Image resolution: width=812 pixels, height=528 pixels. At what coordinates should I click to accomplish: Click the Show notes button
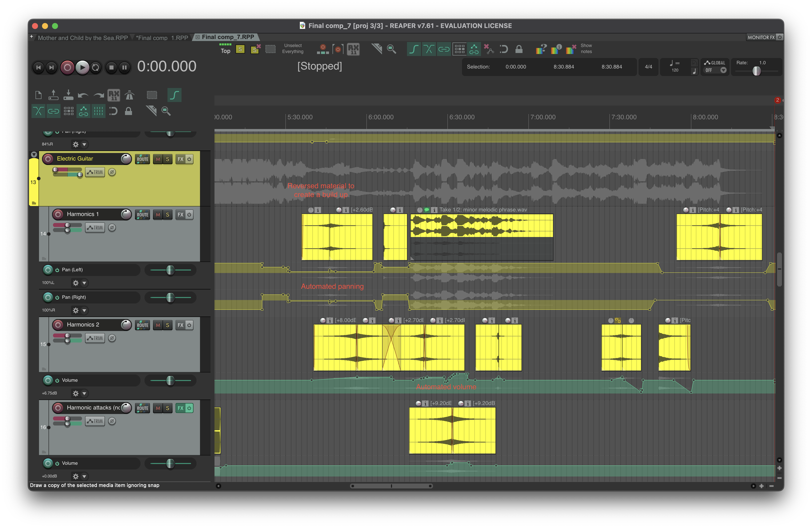coord(586,48)
